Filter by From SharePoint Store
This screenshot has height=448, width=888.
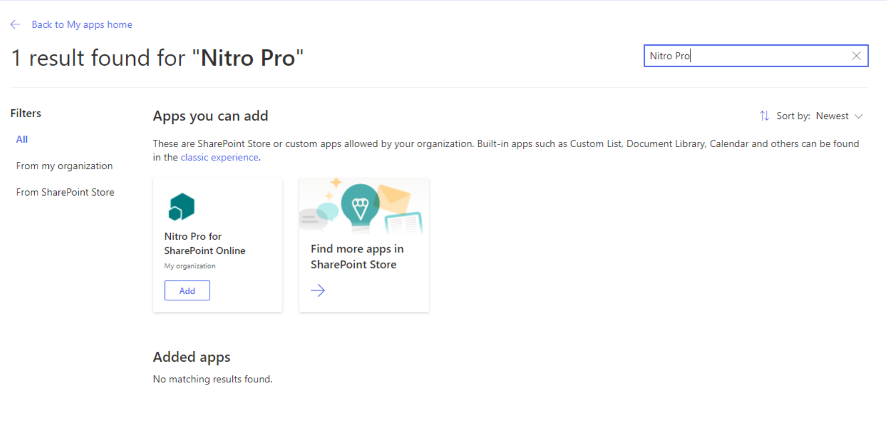(65, 192)
